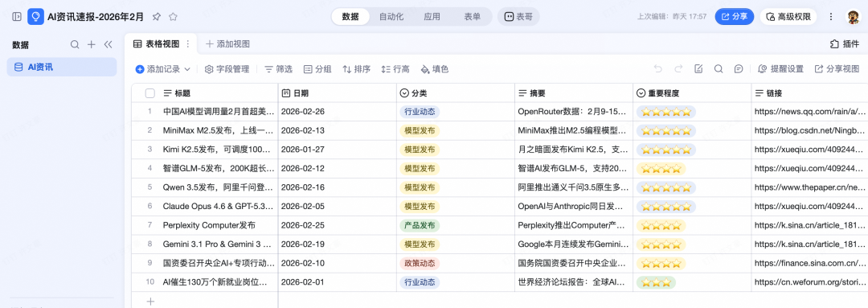Search in the data sidebar
Image resolution: width=868 pixels, height=308 pixels.
(x=75, y=45)
